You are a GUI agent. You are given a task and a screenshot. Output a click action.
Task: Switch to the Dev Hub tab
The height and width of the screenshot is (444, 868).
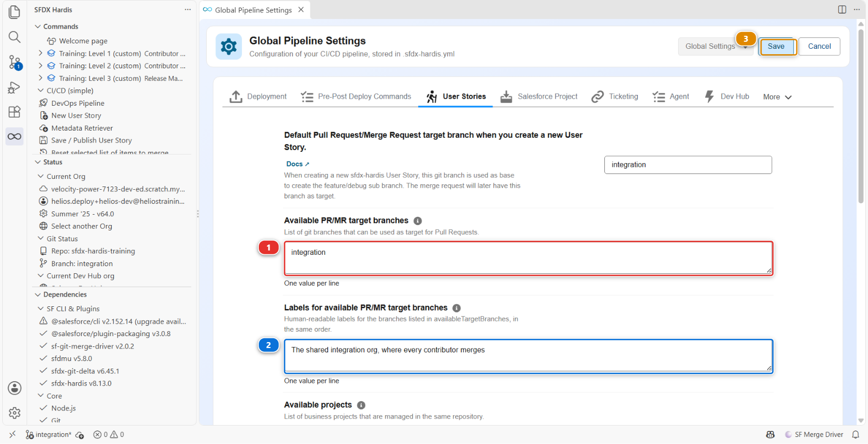(726, 96)
